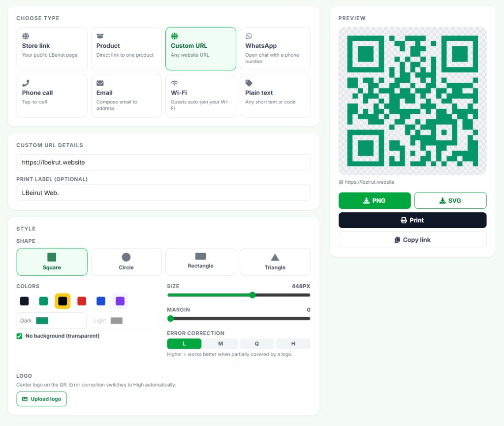Screen dimensions: 504x426
Task: Click the phone handset icon
Action: pos(26,83)
